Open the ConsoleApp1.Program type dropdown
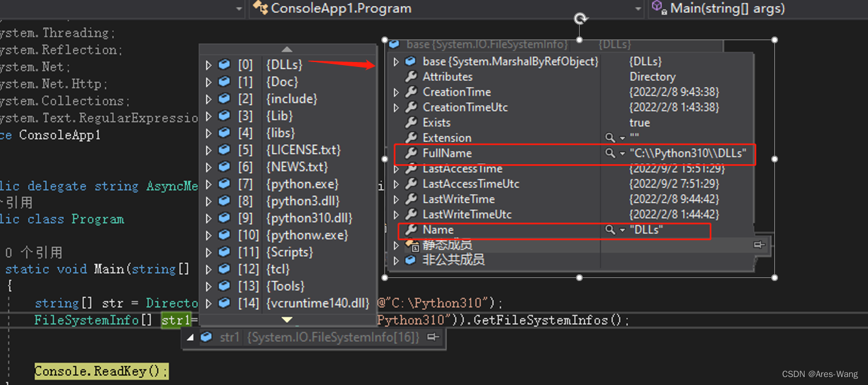 (x=637, y=9)
